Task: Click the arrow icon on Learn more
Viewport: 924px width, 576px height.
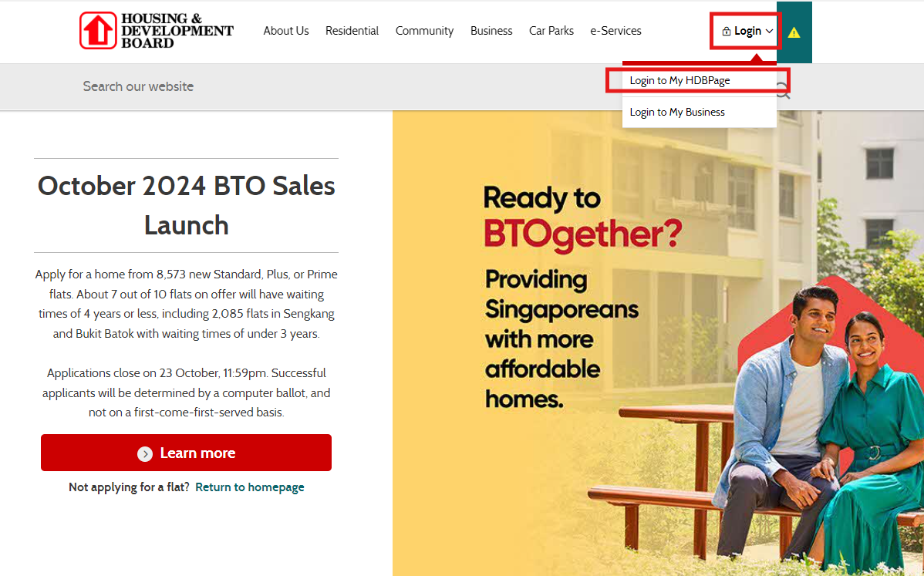Action: pyautogui.click(x=145, y=453)
